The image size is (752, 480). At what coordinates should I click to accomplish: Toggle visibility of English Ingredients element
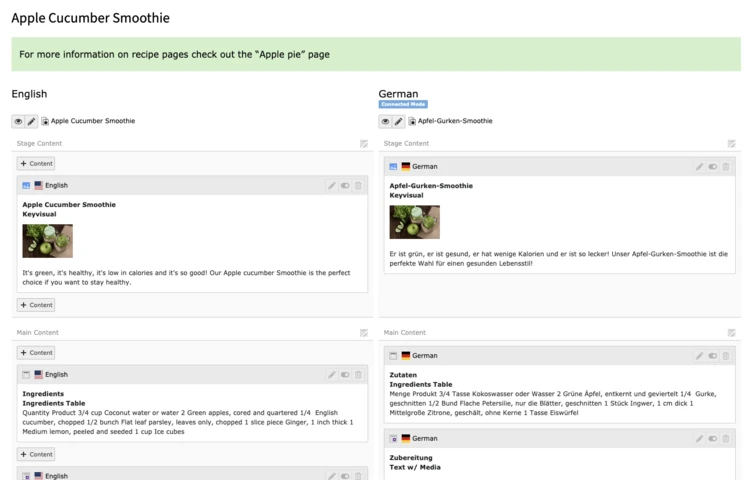(345, 375)
